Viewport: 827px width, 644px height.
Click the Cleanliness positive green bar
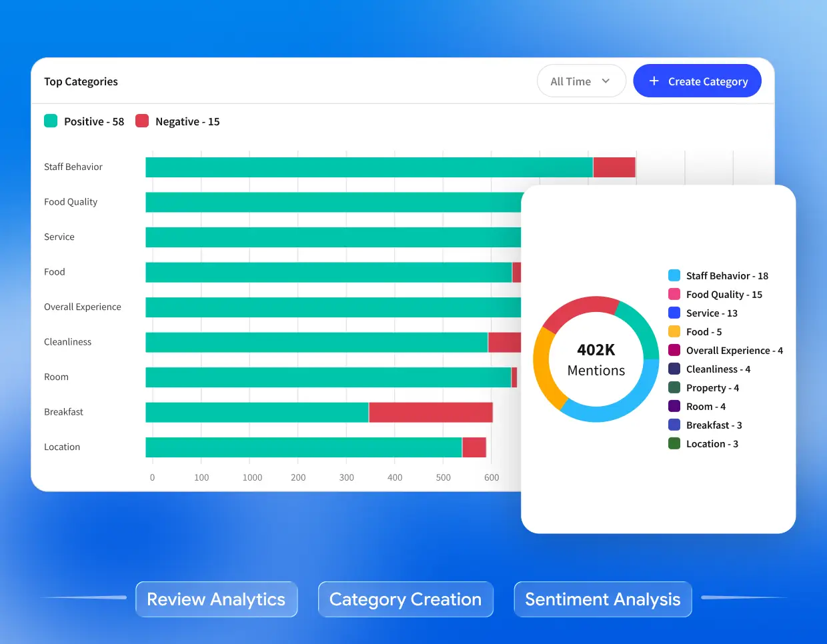pyautogui.click(x=317, y=342)
